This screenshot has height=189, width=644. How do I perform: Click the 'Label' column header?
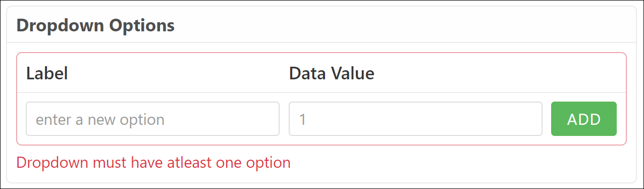click(x=47, y=74)
